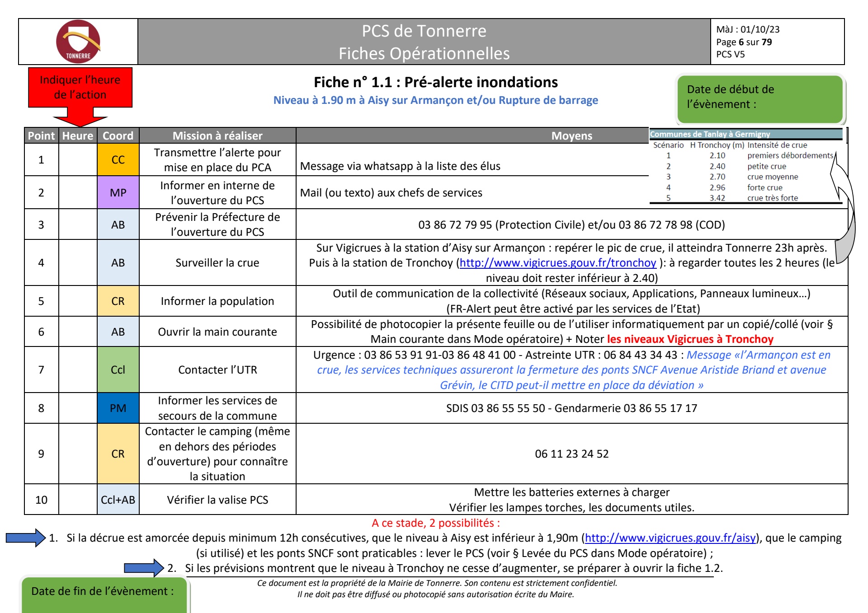Select the "Ccl+AB" coordinator cell
Screen dimensions: 868x613
click(x=118, y=500)
